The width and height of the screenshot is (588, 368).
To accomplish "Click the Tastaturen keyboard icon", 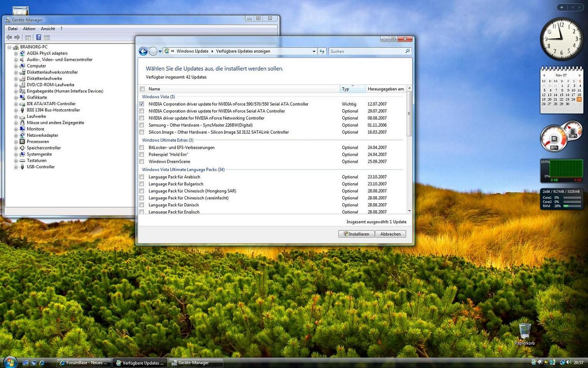I will (22, 160).
